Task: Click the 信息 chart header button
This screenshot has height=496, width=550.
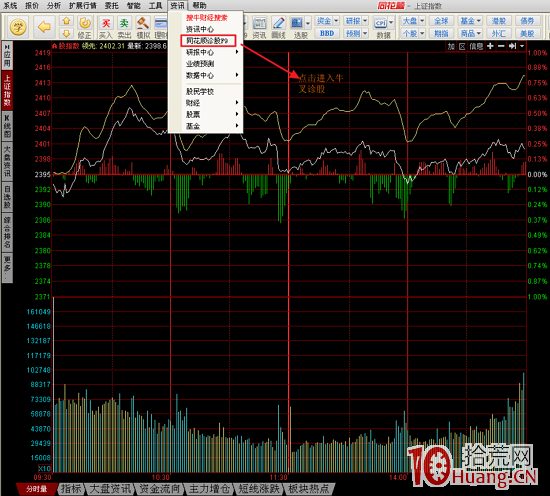Action: click(x=476, y=46)
